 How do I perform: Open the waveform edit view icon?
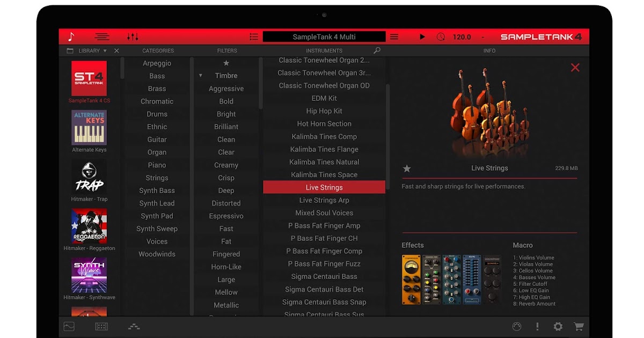(x=69, y=326)
